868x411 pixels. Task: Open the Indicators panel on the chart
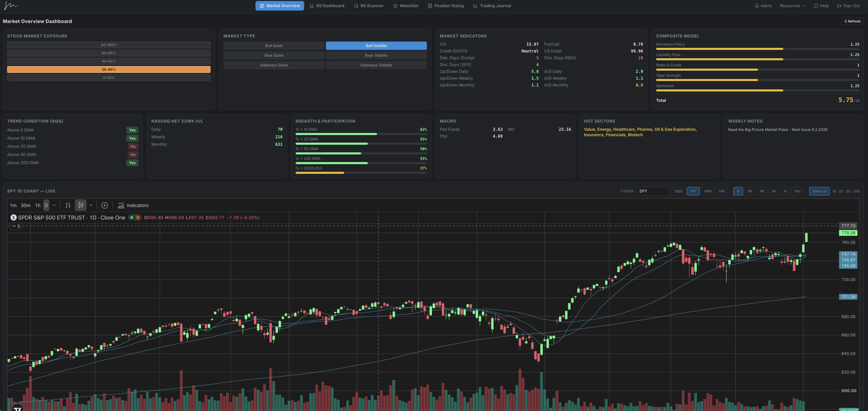(133, 205)
